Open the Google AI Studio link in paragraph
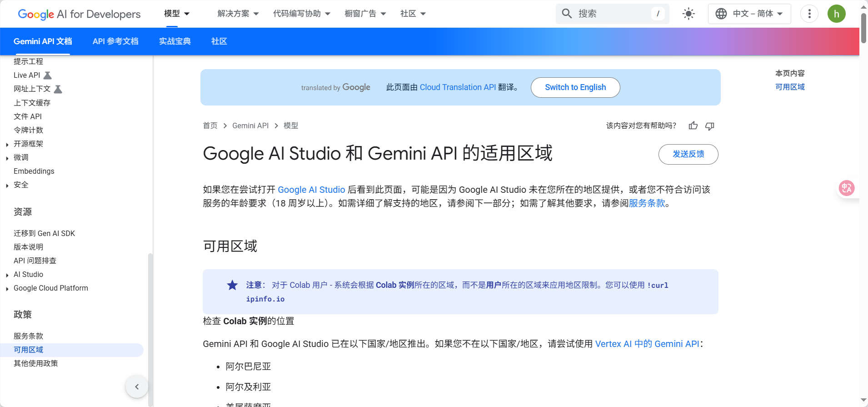 311,190
